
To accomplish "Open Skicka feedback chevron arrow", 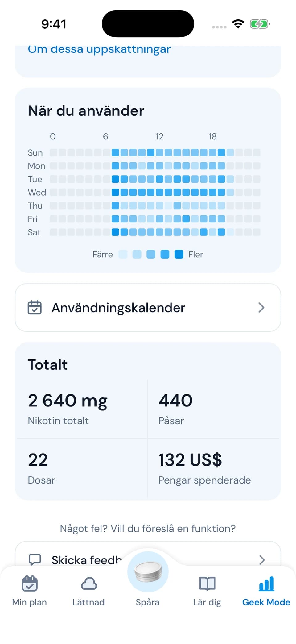I will (x=262, y=560).
